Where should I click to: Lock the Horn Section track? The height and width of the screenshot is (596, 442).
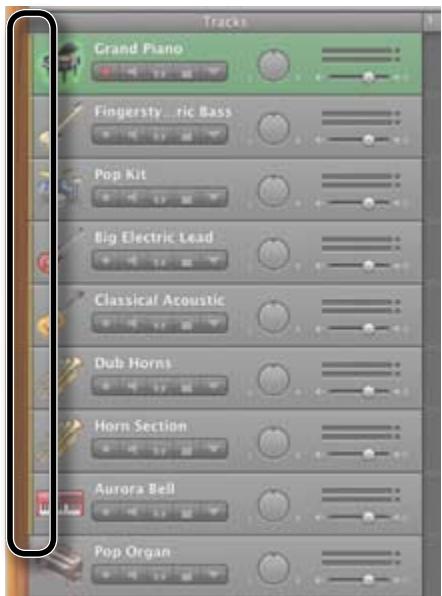186,450
